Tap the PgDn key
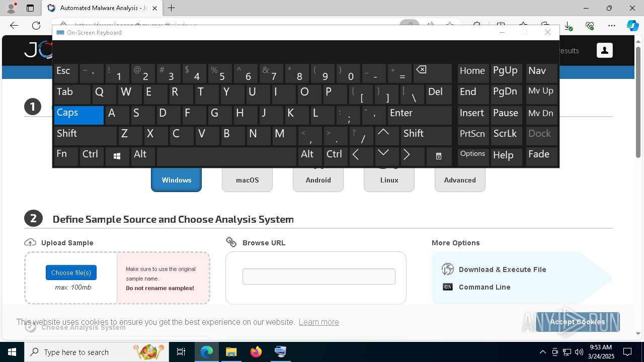Screen dimensions: 644x362 (x=507, y=94)
